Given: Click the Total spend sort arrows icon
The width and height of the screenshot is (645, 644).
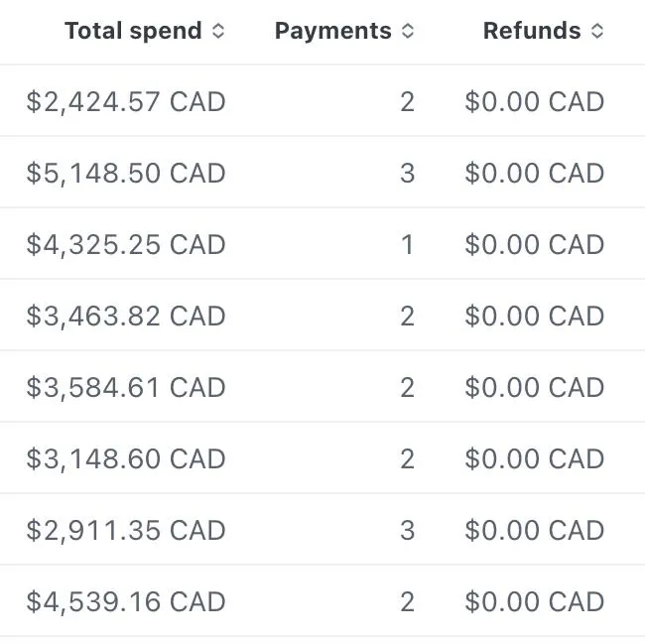Looking at the screenshot, I should [x=218, y=31].
